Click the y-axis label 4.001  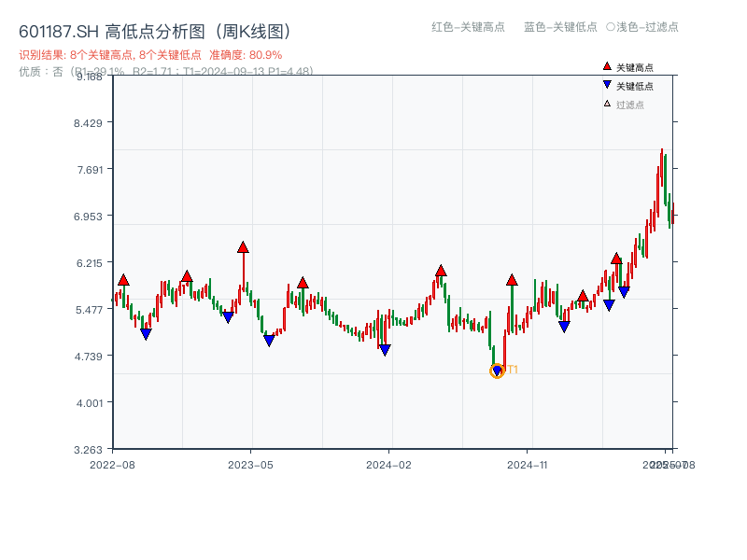pos(89,403)
